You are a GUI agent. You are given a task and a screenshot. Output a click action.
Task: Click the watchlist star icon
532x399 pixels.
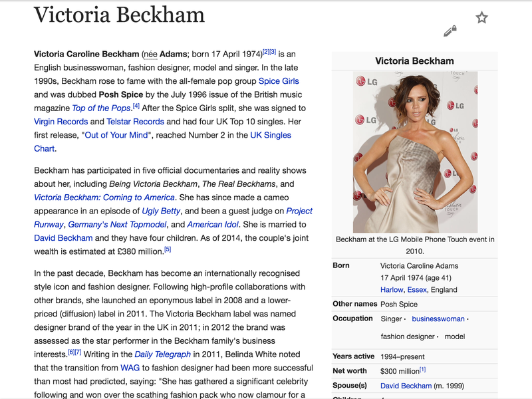coord(481,18)
